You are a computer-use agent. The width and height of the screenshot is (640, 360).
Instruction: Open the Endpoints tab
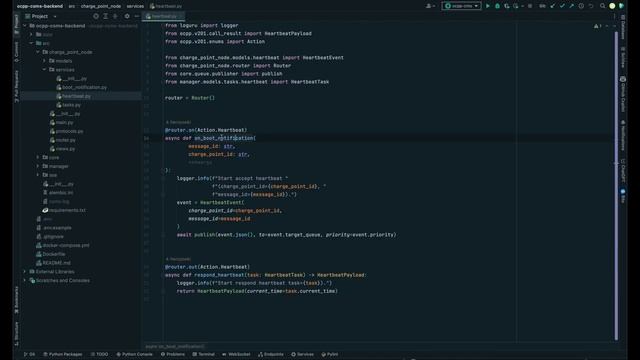(x=271, y=354)
